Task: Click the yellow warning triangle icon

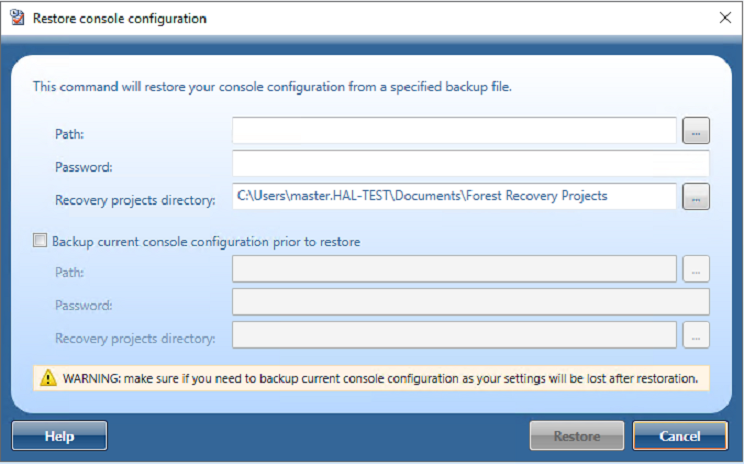Action: pyautogui.click(x=48, y=378)
